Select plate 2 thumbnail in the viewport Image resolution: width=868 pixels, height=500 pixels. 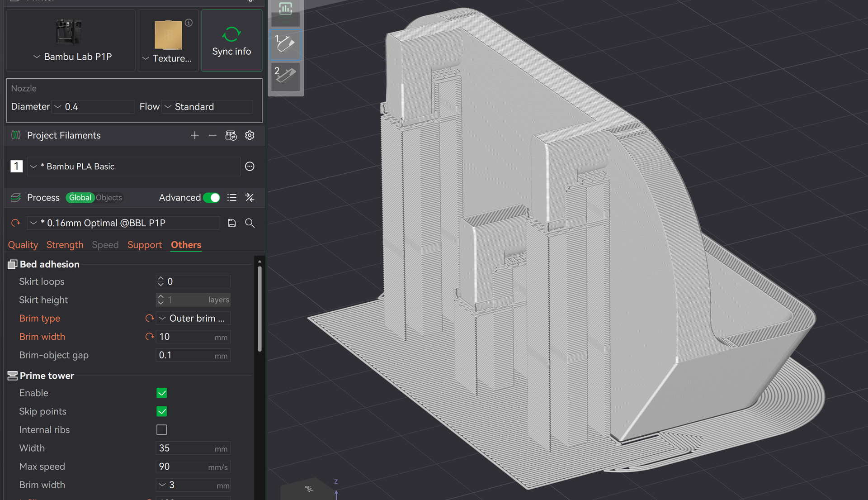[x=286, y=76]
